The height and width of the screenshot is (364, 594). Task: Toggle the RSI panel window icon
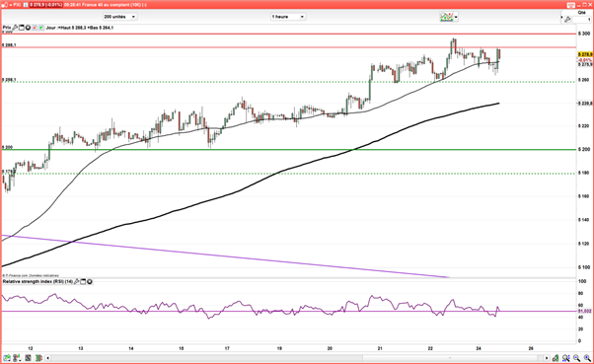(x=83, y=281)
